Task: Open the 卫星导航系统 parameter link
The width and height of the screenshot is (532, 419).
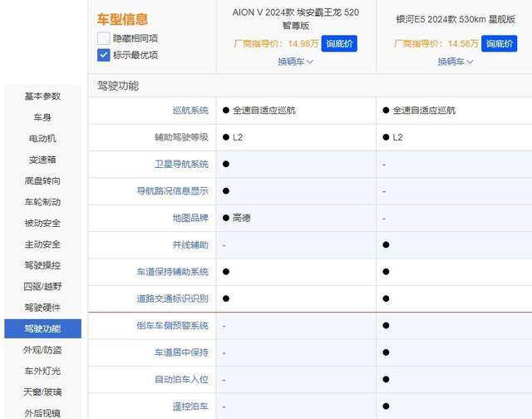Action: click(181, 165)
